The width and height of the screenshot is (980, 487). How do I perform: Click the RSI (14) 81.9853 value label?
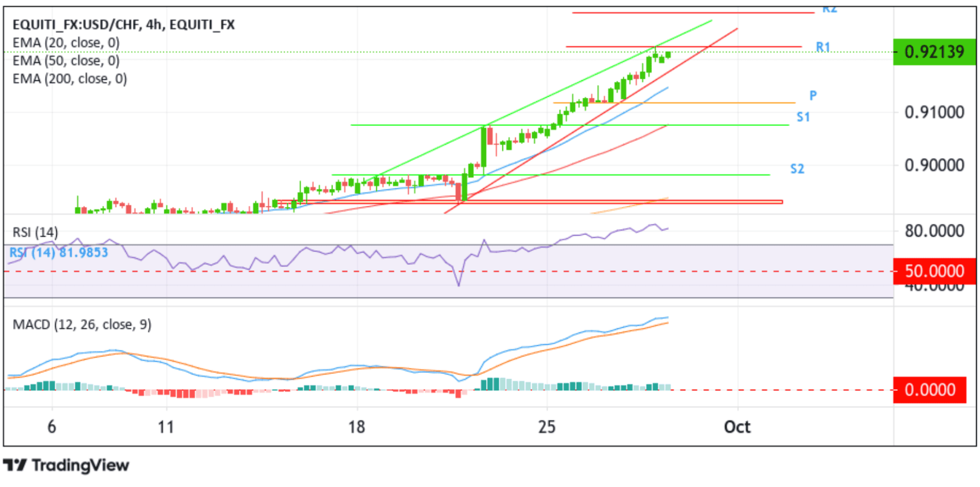pyautogui.click(x=59, y=252)
